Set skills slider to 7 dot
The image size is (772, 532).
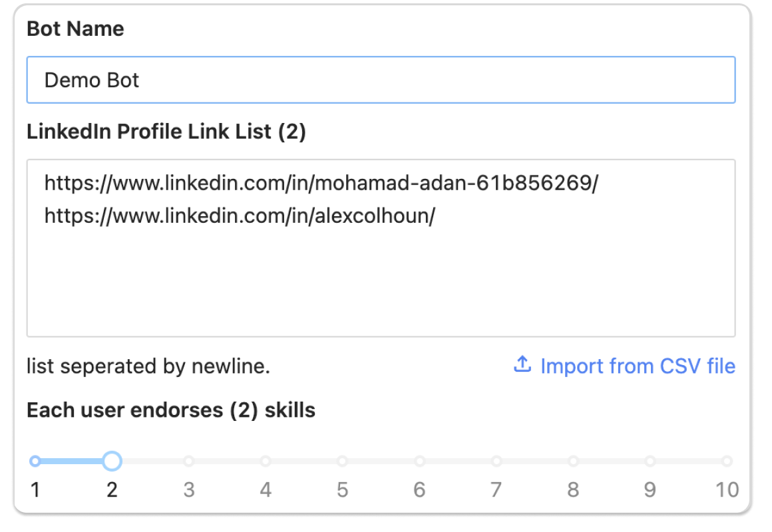[496, 461]
